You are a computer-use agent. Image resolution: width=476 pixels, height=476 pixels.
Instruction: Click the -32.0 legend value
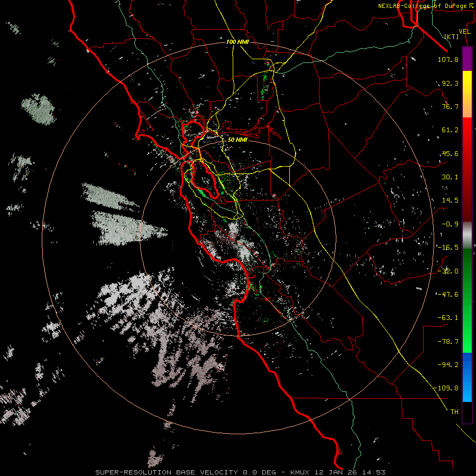pos(448,271)
